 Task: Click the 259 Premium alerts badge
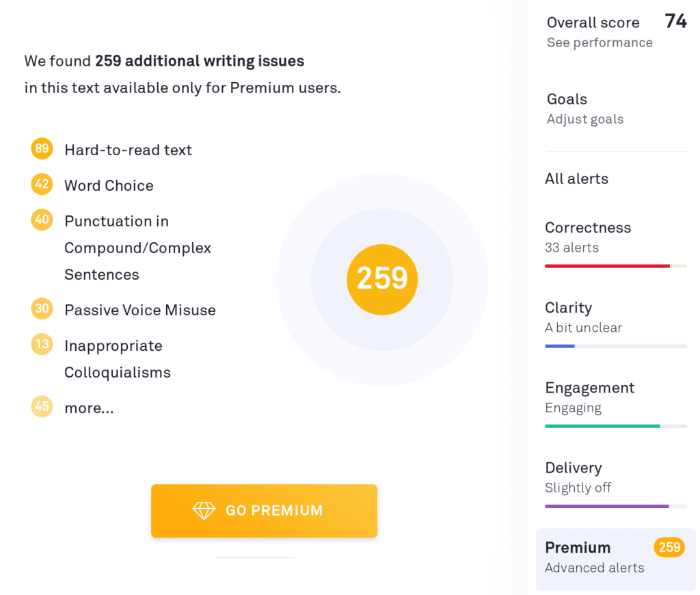click(669, 547)
